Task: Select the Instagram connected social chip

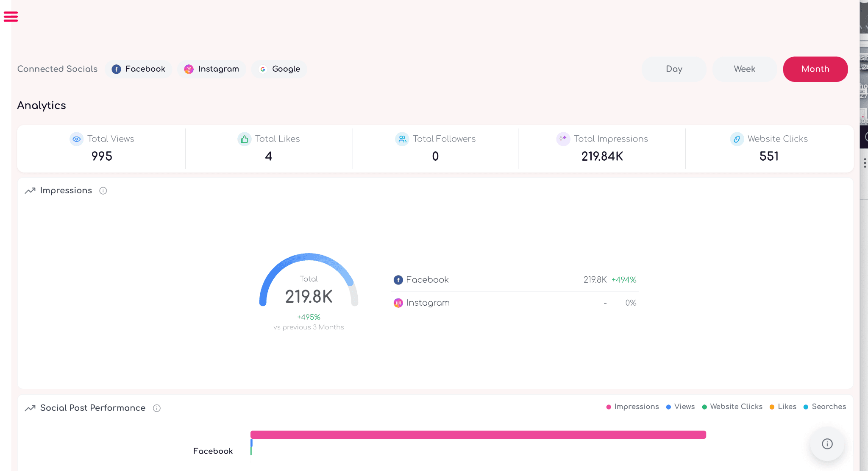Action: (212, 69)
